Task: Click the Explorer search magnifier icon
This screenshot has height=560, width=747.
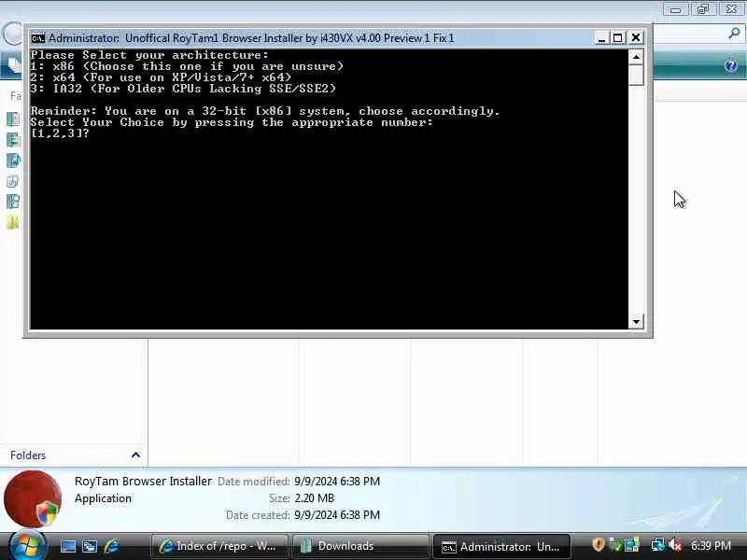Action: pos(734,33)
